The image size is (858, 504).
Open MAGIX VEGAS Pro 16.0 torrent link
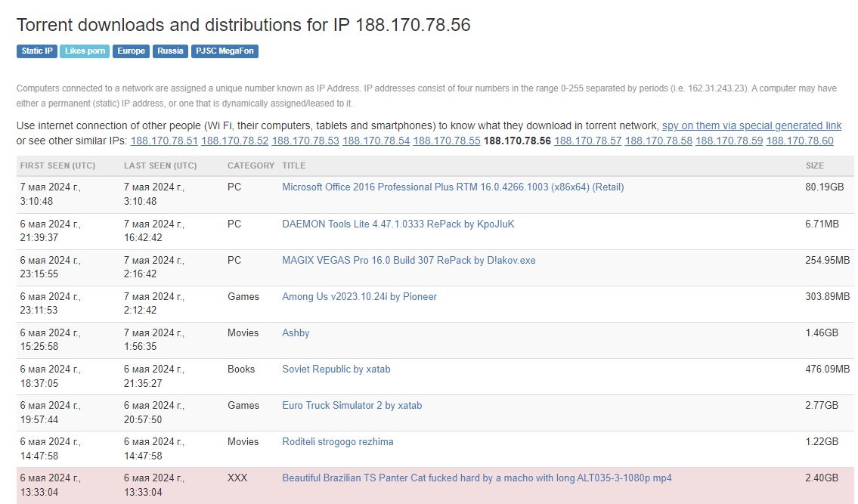409,261
